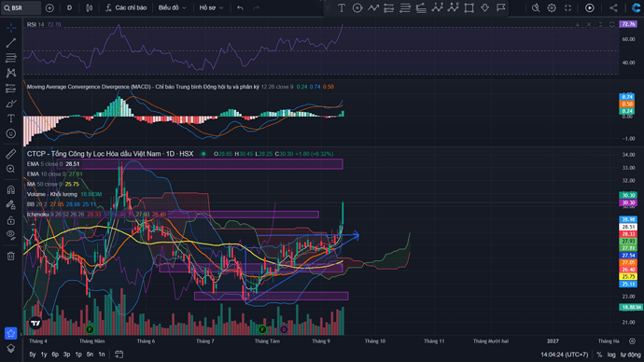Select the polyline path tool in favorites toolbar
The width and height of the screenshot is (644, 362).
(x=373, y=7)
